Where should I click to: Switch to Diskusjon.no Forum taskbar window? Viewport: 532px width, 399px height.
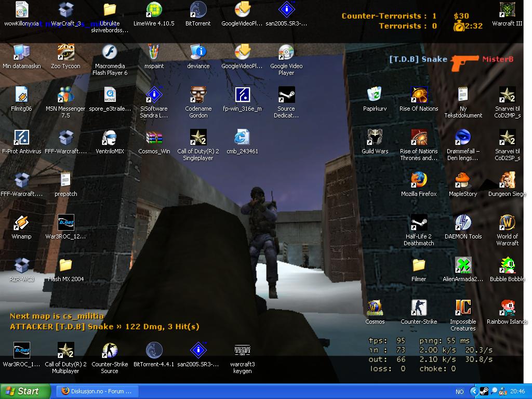point(97,391)
